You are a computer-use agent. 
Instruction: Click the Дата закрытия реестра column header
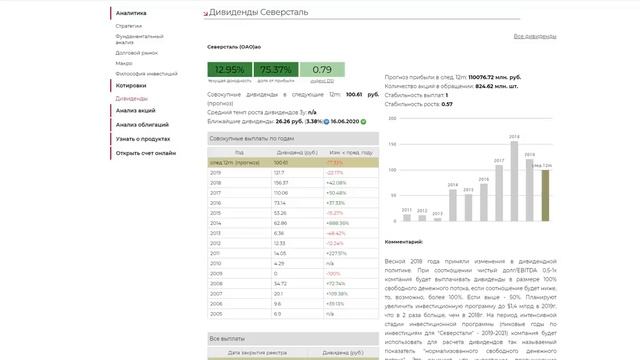[x=257, y=353]
